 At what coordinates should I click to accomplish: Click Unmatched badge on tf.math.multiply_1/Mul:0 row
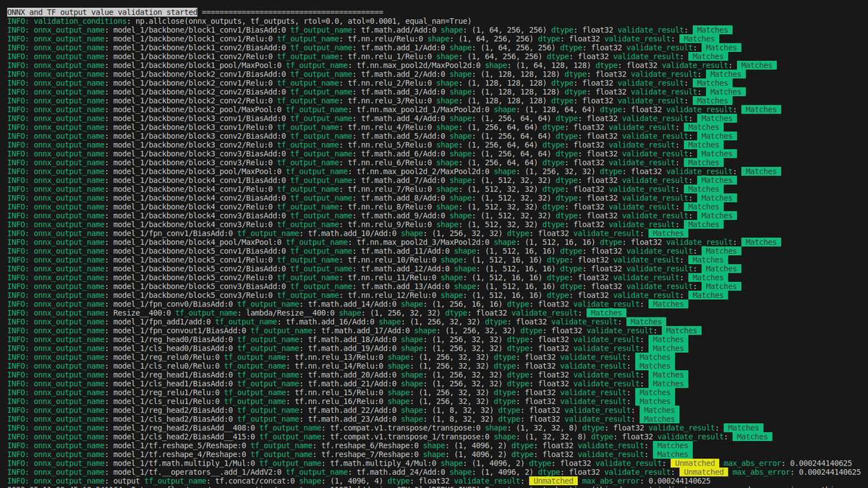coord(694,463)
